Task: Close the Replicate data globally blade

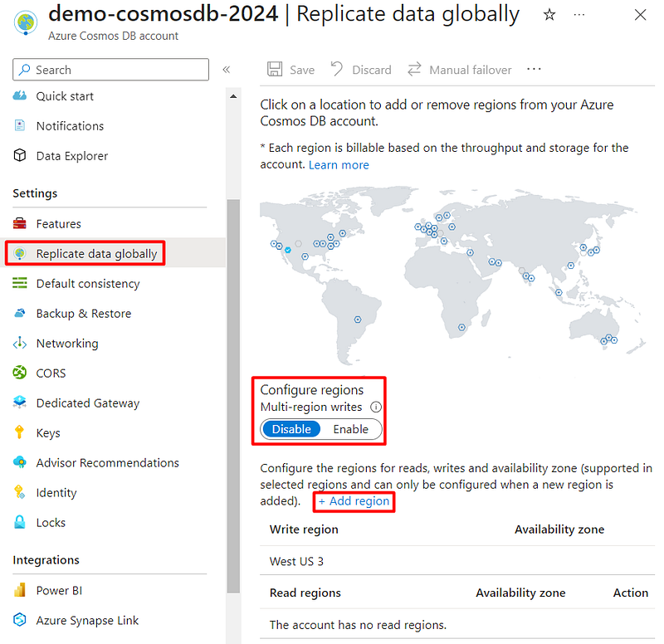Action: point(640,15)
